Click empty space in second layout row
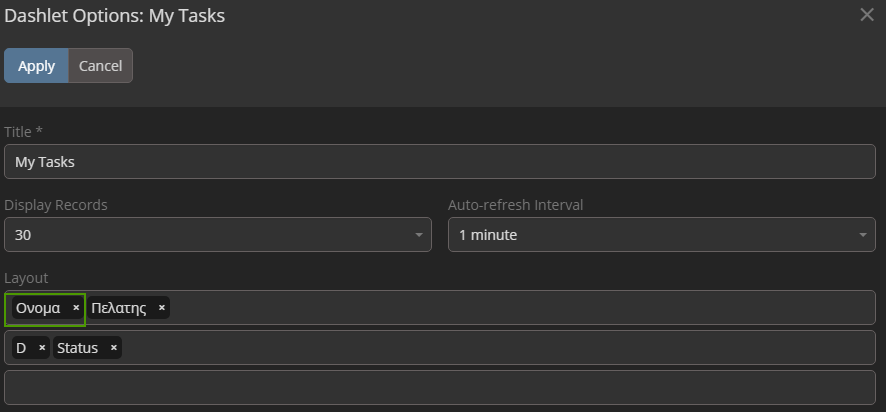Image resolution: width=886 pixels, height=412 pixels. 500,348
